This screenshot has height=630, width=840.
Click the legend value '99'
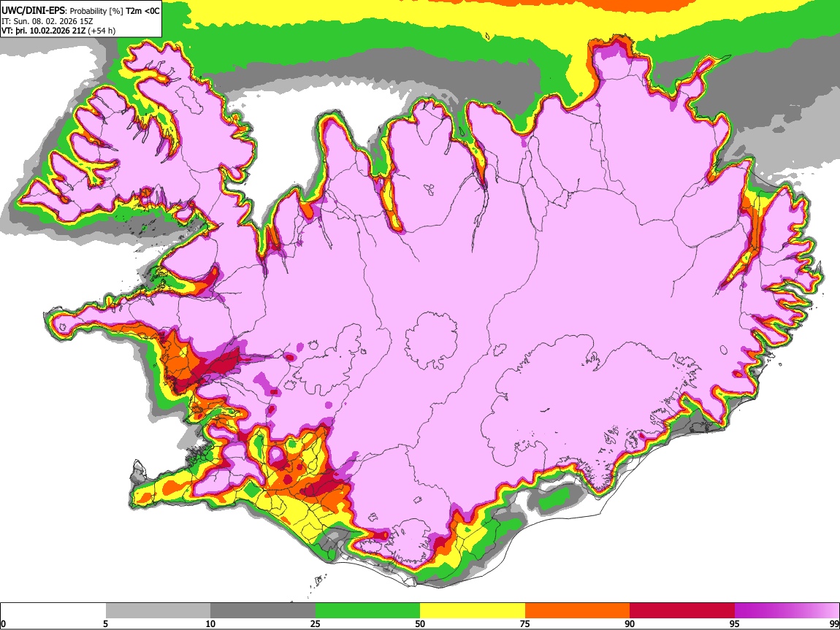tap(833, 624)
